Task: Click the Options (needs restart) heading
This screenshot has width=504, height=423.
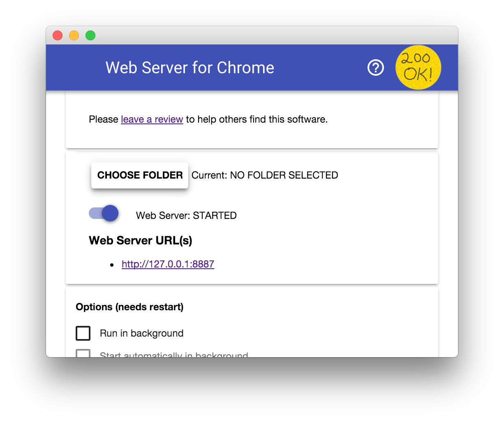Action: 129,307
